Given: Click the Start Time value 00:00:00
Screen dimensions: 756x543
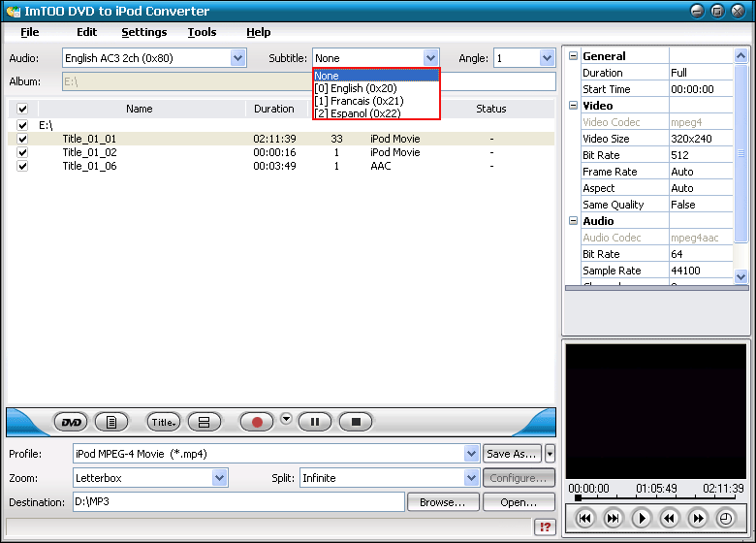Looking at the screenshot, I should coord(692,89).
